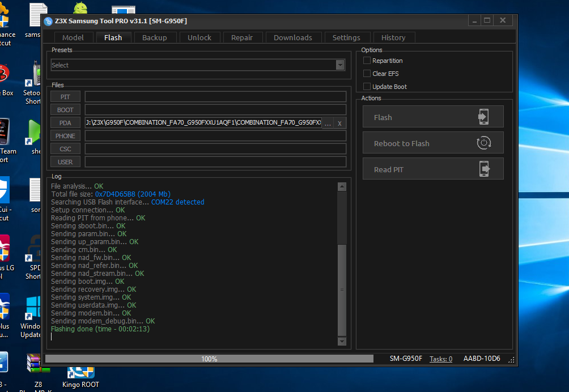Image resolution: width=569 pixels, height=392 pixels.
Task: Click the BOOT file button
Action: [x=65, y=110]
